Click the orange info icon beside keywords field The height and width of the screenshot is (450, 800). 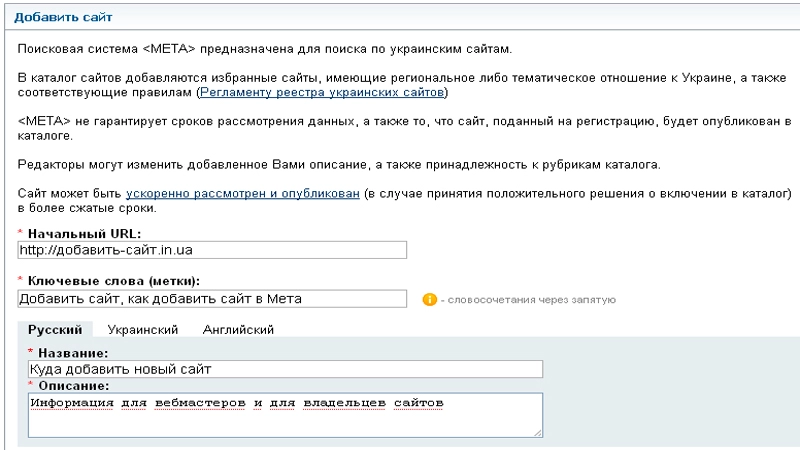point(430,299)
